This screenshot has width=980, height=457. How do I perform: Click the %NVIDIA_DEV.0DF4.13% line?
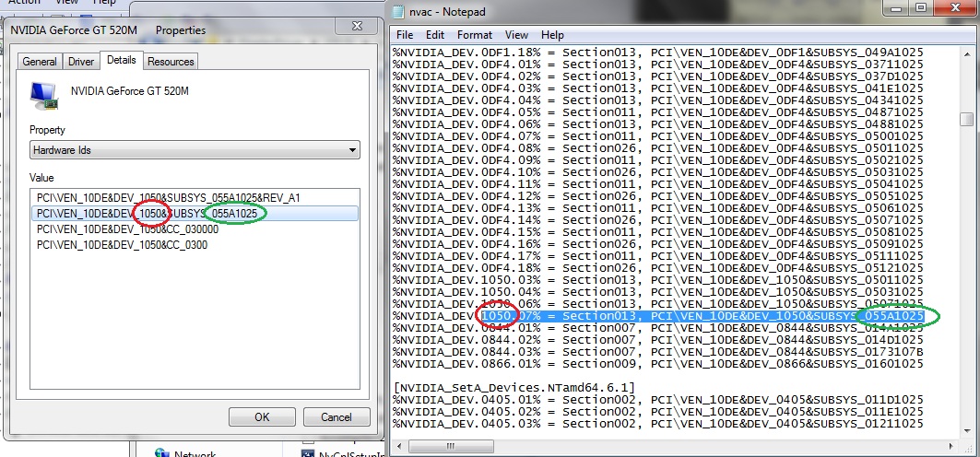coord(659,208)
